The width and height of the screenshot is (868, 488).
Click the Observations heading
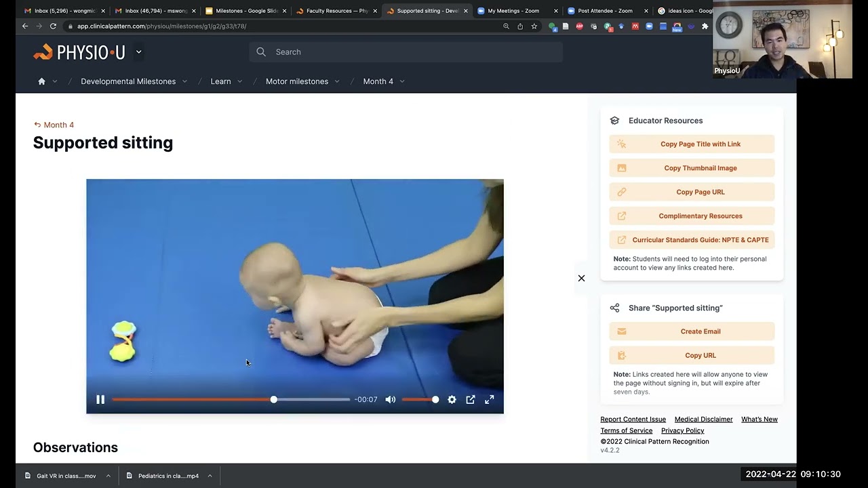point(75,447)
